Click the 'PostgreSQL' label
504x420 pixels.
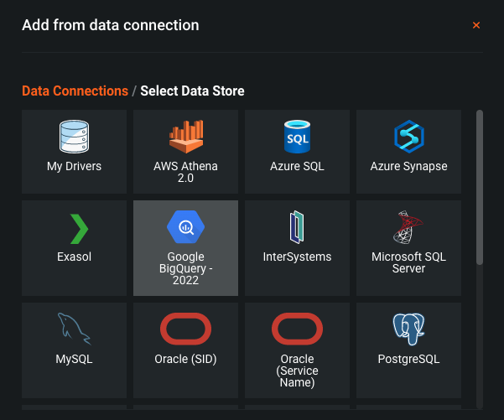pos(409,359)
